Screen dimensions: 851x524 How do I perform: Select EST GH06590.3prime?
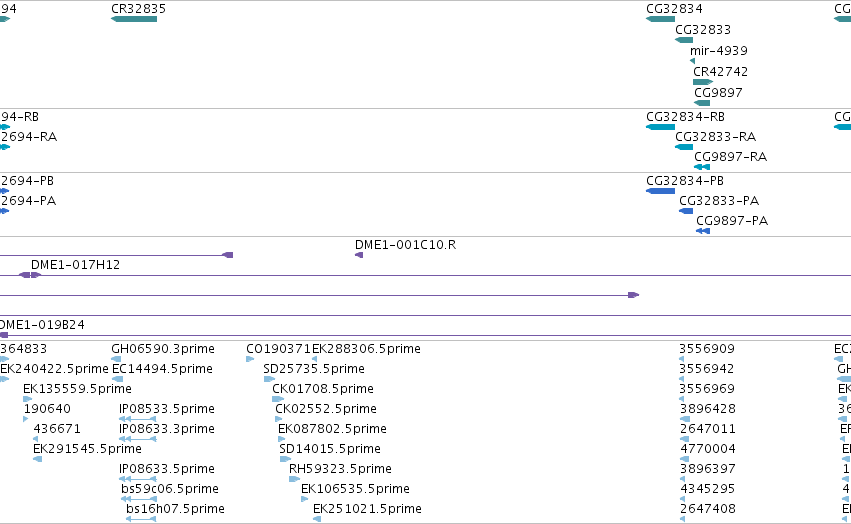(x=116, y=359)
